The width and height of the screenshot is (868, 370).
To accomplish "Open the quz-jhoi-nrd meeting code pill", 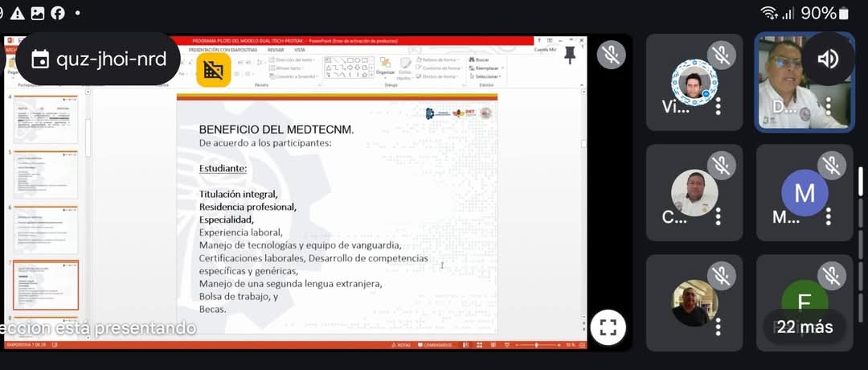I will 98,60.
